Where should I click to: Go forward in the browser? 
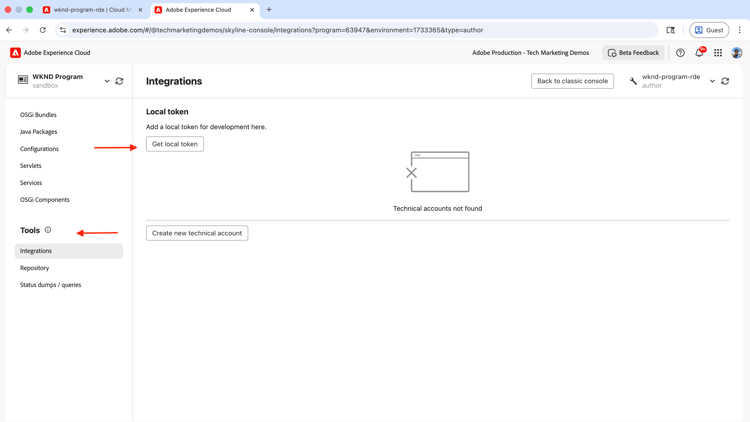[x=26, y=30]
